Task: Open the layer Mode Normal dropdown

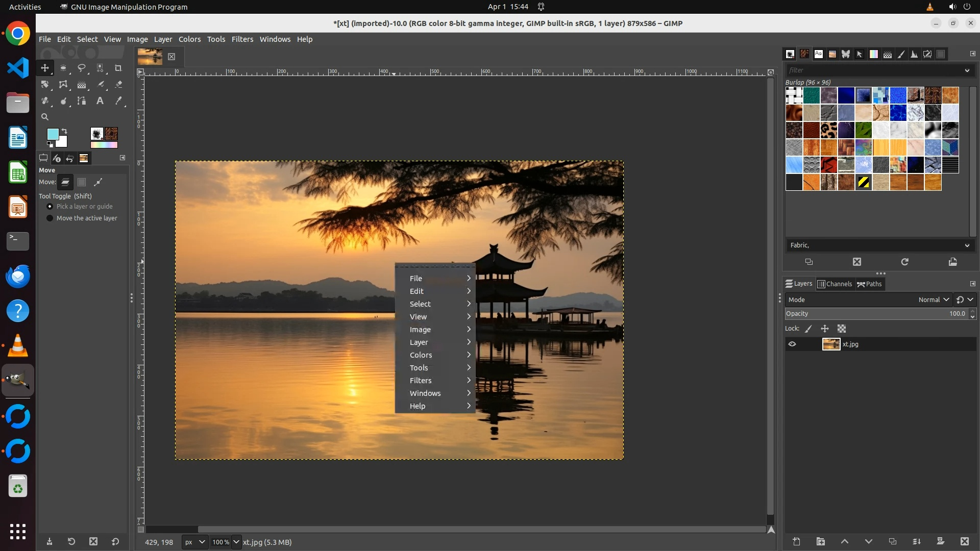Action: pos(933,300)
